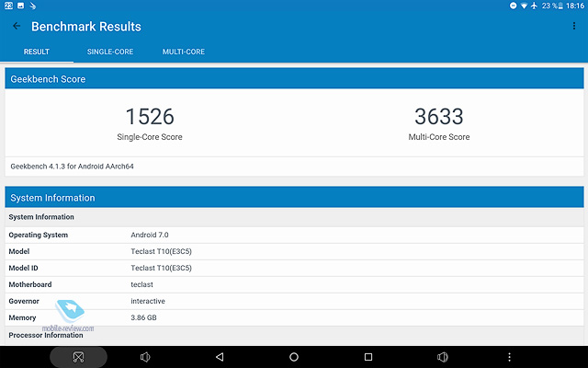Screen dimensions: 588x368
Task: Open the navigation bar three-dot menu
Action: tap(509, 357)
